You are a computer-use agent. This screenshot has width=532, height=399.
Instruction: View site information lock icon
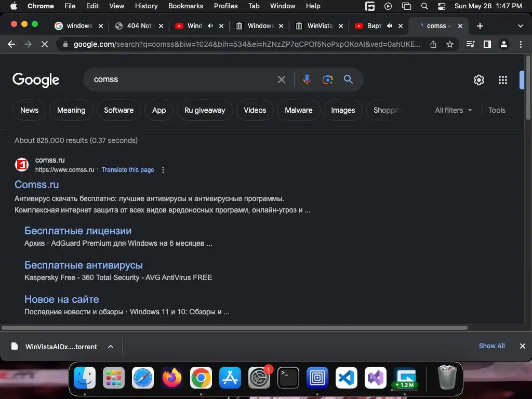click(x=65, y=44)
